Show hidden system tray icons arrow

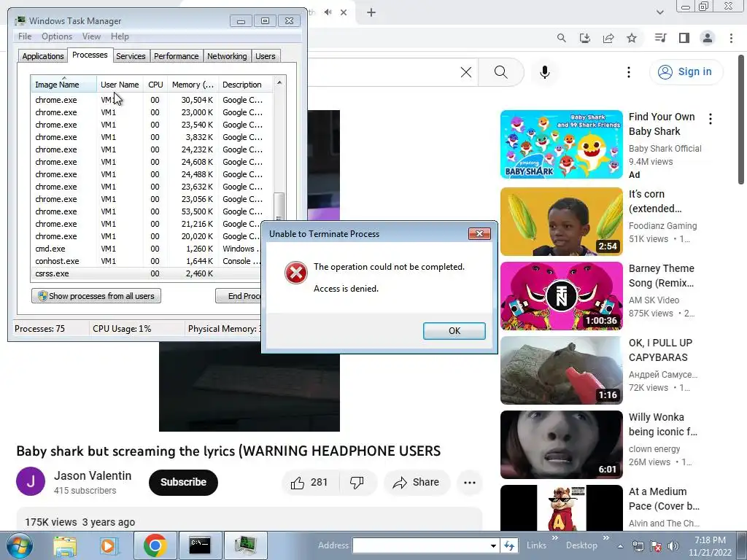tap(620, 546)
